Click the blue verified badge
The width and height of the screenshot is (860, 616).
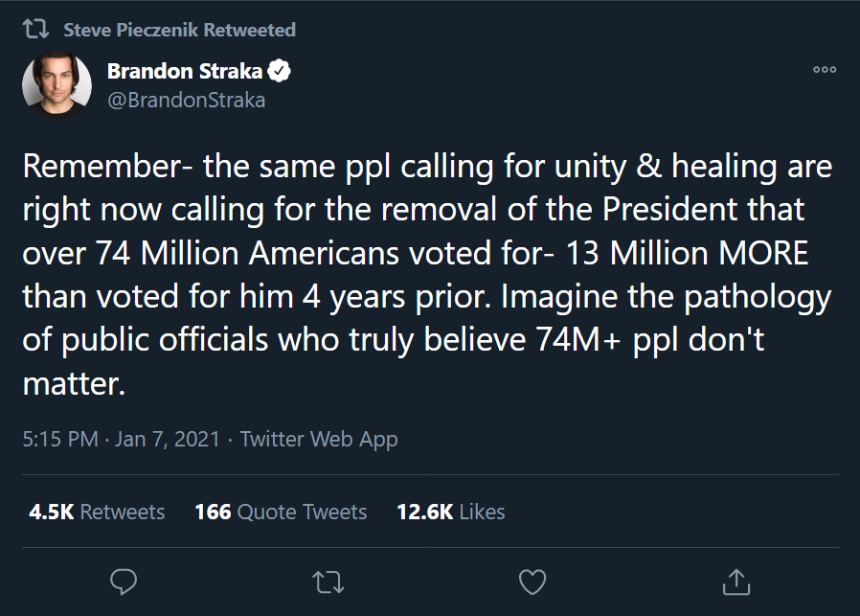click(280, 71)
